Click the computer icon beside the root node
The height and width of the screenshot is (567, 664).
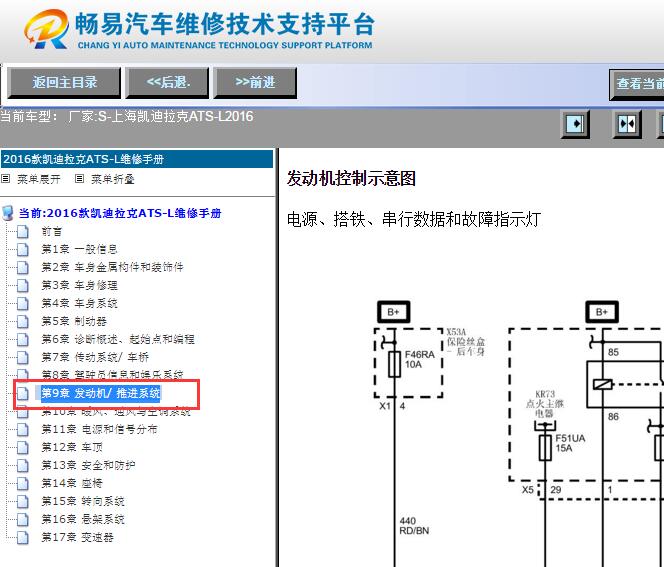[8, 213]
